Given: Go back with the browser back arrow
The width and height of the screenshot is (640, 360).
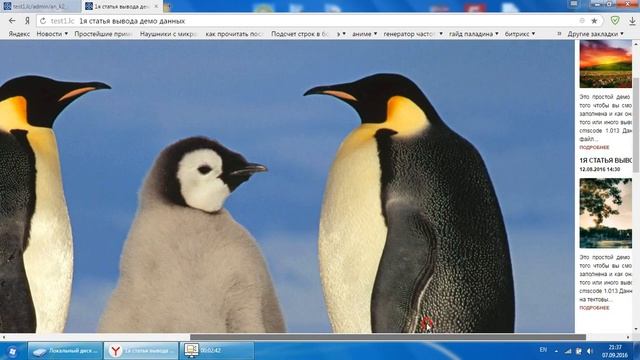Looking at the screenshot, I should click(12, 20).
